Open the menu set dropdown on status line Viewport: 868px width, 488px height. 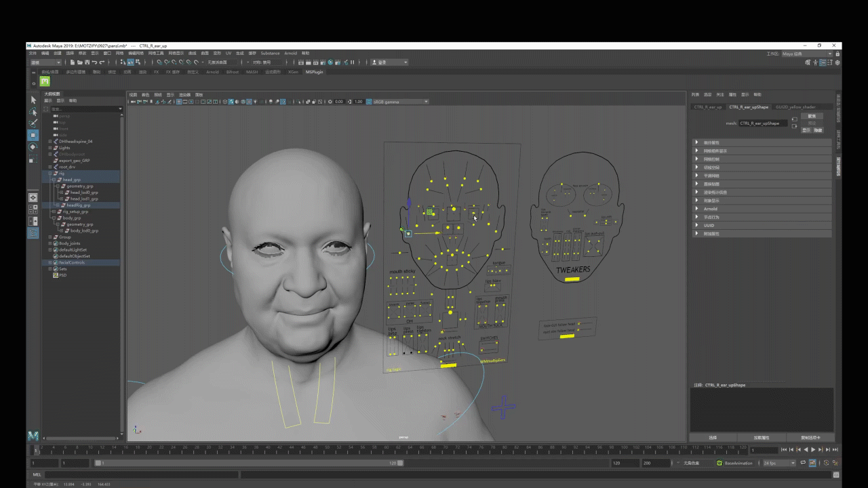[x=46, y=62]
